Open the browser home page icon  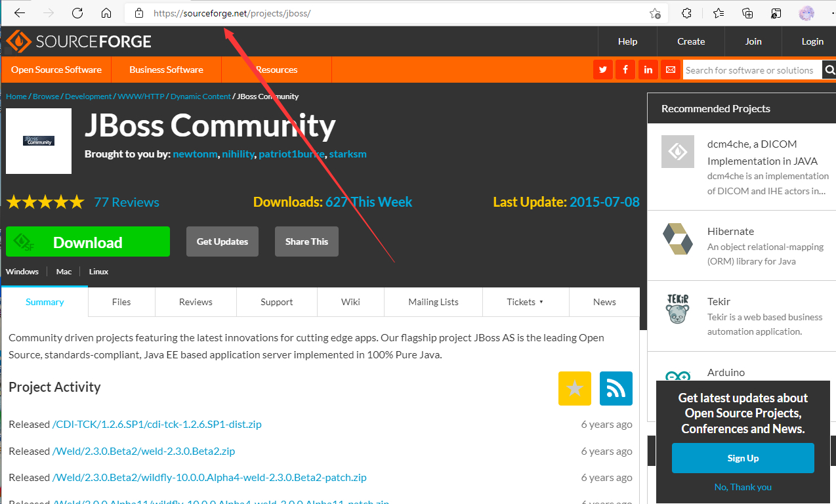(106, 13)
